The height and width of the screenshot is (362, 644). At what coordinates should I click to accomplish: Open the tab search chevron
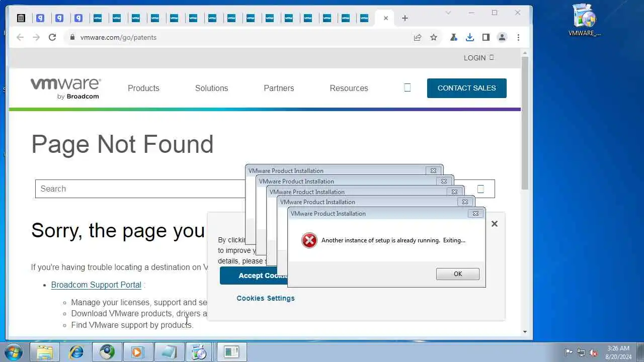point(448,13)
